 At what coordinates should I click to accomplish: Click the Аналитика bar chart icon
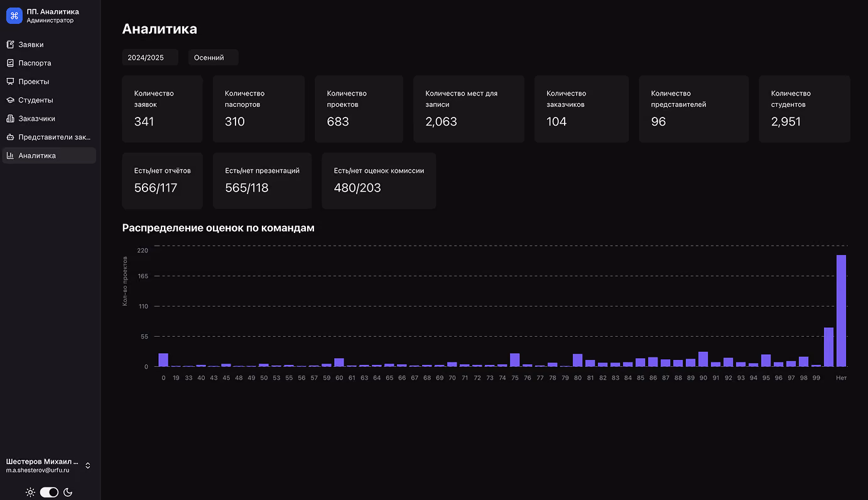pos(10,155)
